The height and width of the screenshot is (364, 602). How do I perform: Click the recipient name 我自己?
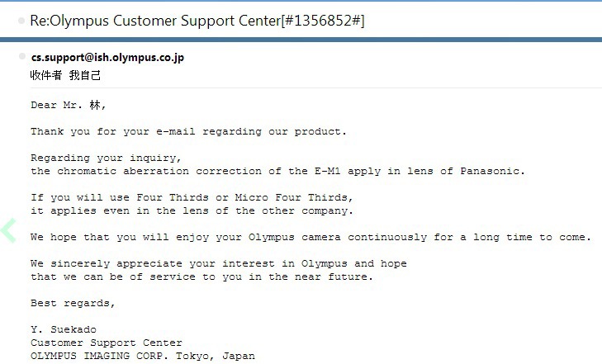point(85,75)
